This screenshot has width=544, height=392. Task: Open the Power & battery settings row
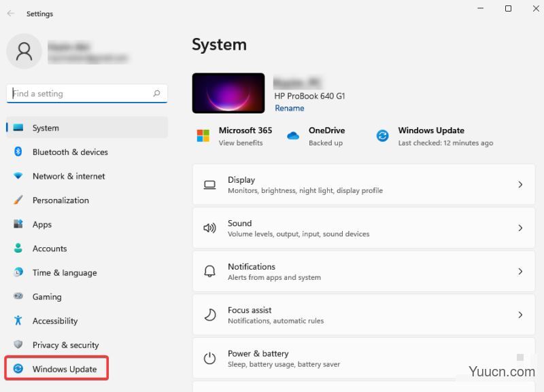click(x=364, y=359)
